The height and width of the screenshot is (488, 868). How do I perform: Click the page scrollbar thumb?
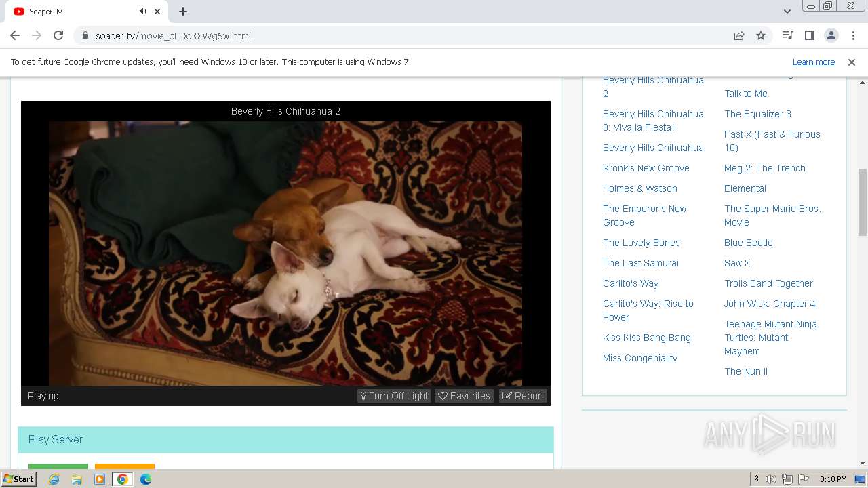(863, 202)
